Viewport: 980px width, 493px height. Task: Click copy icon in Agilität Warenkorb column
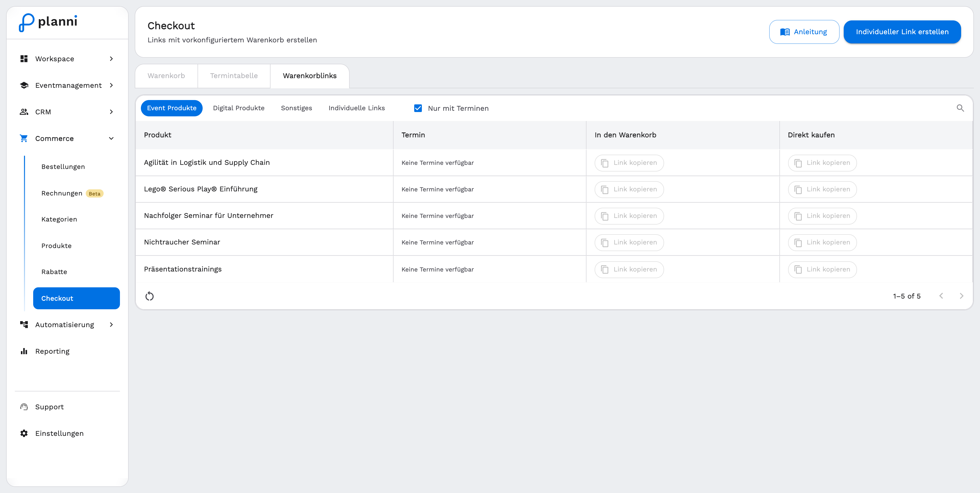[605, 163]
